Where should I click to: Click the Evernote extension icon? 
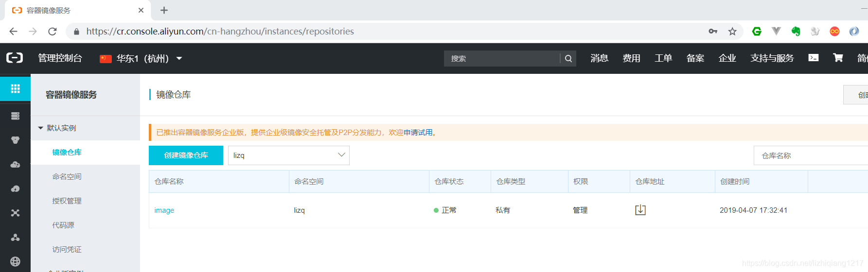[x=796, y=32]
